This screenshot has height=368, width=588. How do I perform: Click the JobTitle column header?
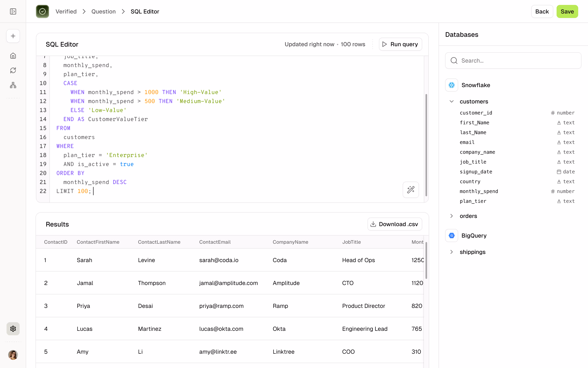point(351,242)
